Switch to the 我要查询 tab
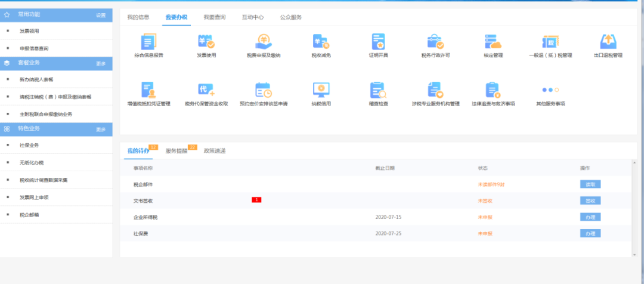 coord(215,17)
